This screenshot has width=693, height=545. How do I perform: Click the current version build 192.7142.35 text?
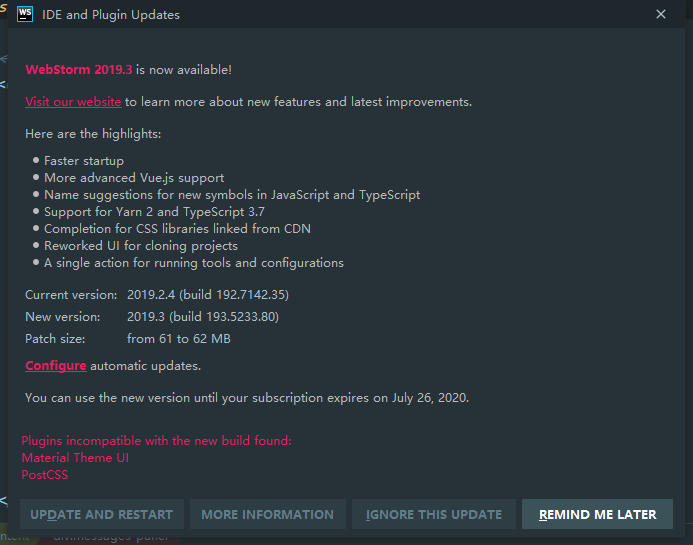point(209,295)
